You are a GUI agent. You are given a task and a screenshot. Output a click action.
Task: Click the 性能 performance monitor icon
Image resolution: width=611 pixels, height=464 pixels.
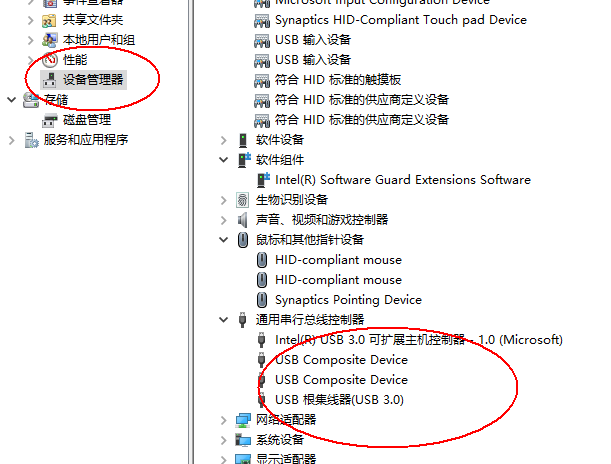[x=50, y=60]
